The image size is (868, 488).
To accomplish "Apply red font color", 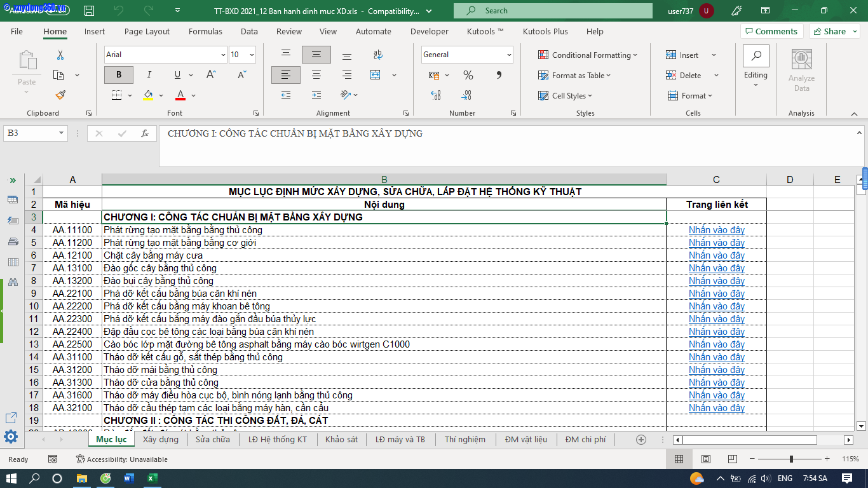I will point(180,95).
